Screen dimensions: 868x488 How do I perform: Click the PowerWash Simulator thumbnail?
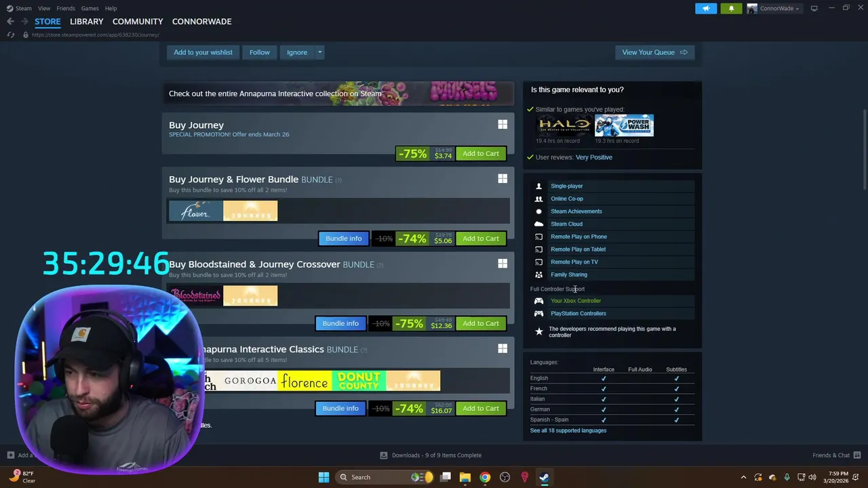[x=624, y=125]
